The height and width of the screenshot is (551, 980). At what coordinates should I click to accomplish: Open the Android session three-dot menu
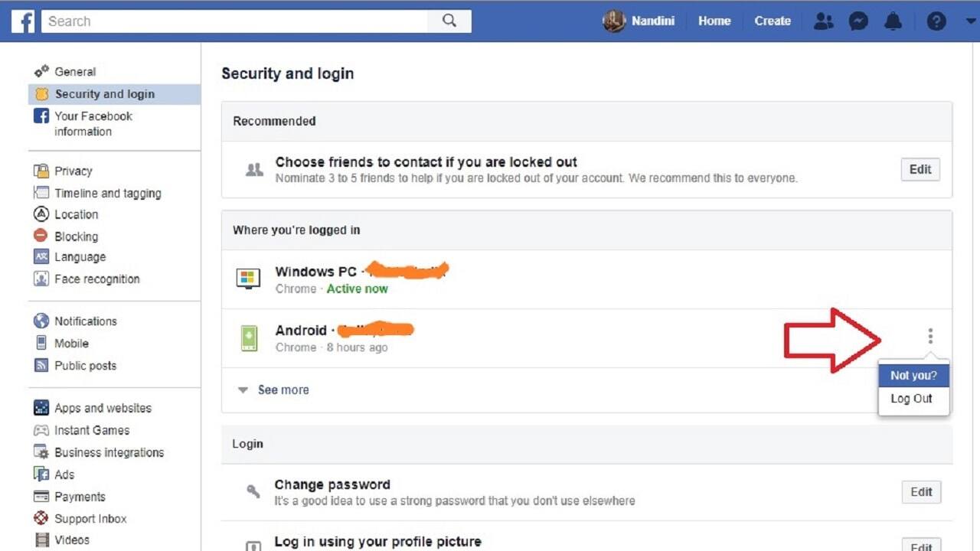click(x=930, y=336)
